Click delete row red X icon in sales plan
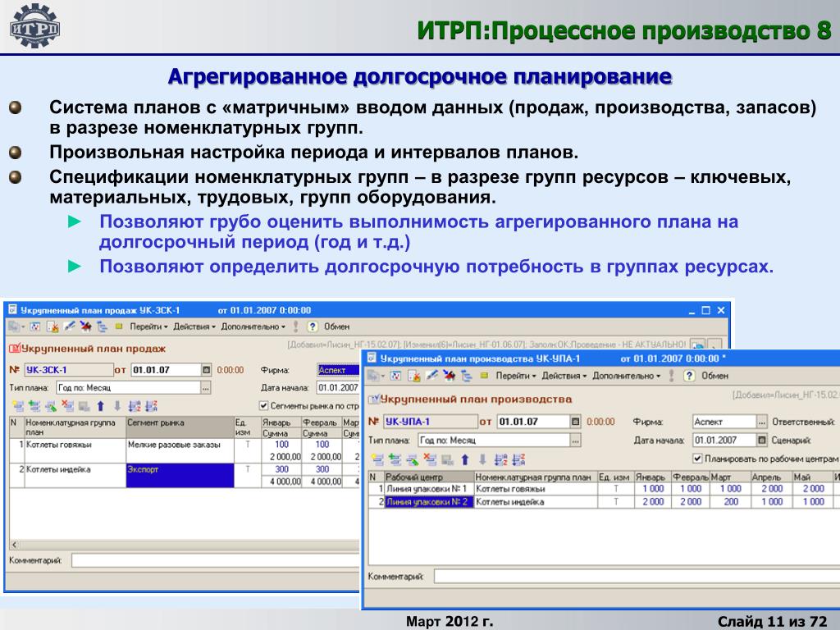 pos(67,406)
